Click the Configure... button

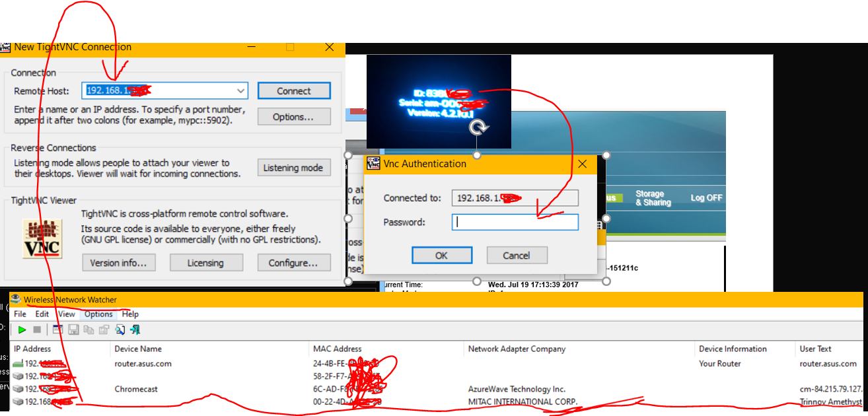293,263
